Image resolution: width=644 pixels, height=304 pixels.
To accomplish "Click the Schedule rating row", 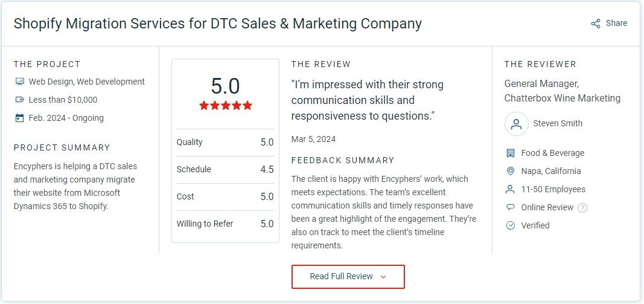I will click(x=225, y=170).
